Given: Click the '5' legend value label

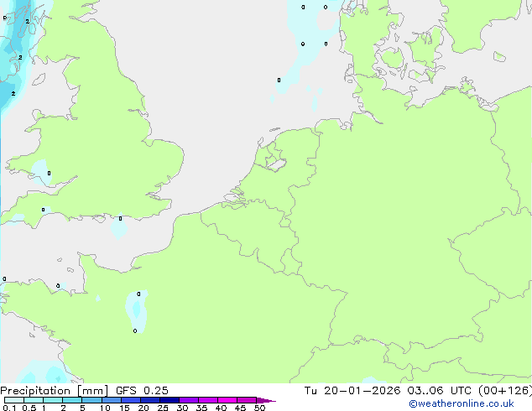Looking at the screenshot, I should click(x=82, y=408).
